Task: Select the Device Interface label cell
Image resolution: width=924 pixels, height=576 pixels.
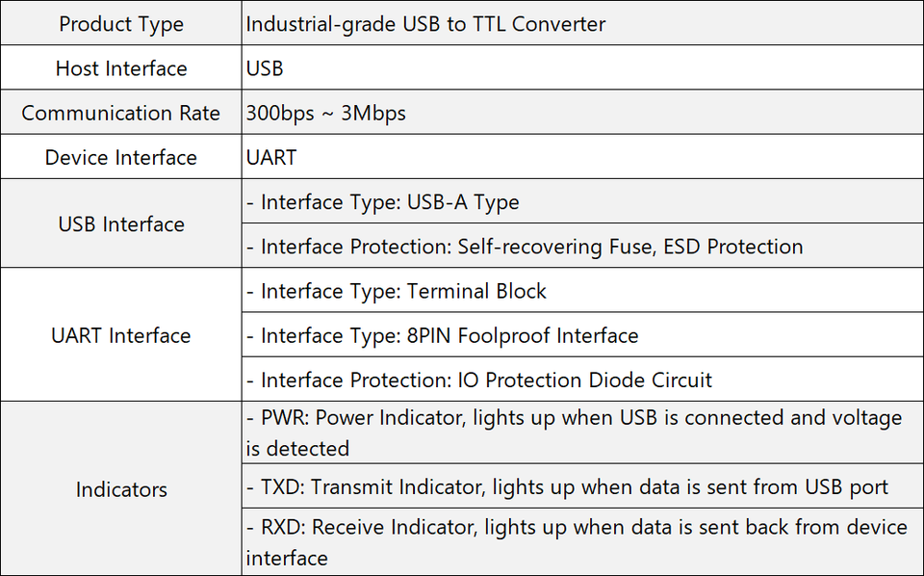Action: pos(121,157)
